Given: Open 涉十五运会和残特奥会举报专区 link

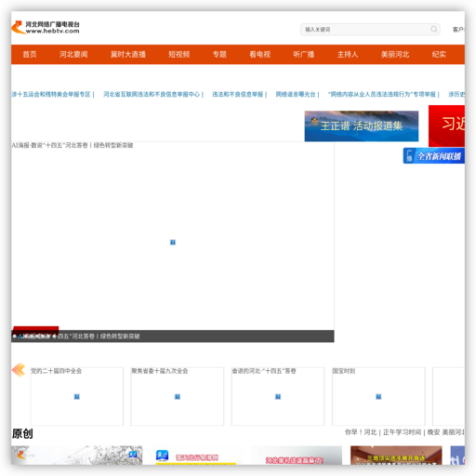Looking at the screenshot, I should coord(51,94).
